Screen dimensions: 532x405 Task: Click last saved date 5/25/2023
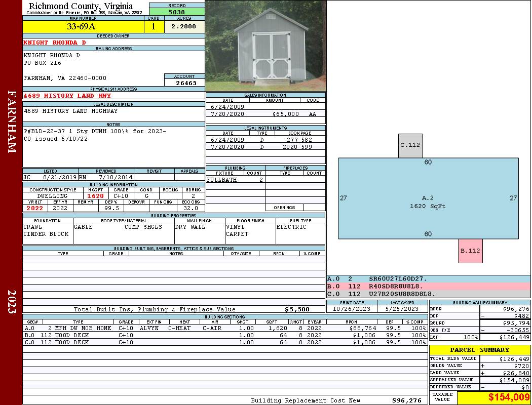[402, 309]
